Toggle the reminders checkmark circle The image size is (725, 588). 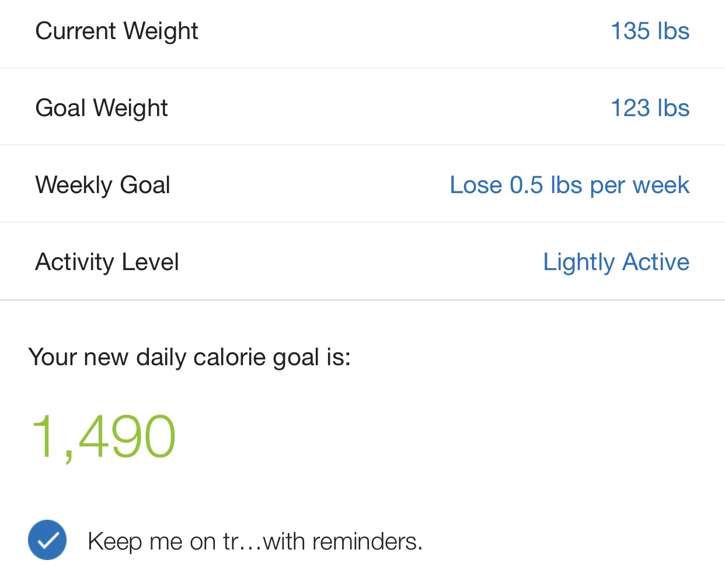(x=47, y=540)
